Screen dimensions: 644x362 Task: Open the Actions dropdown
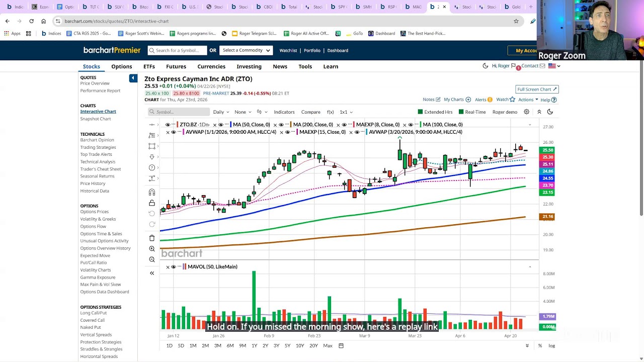528,100
